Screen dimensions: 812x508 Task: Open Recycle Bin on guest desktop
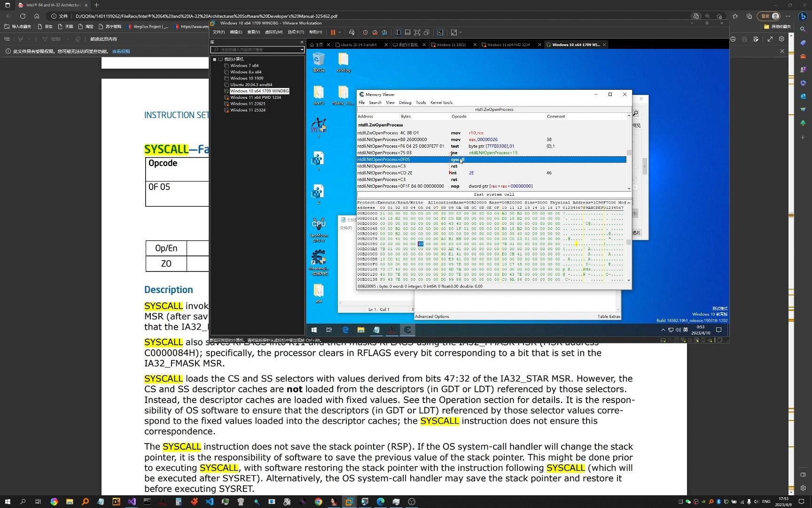(319, 62)
